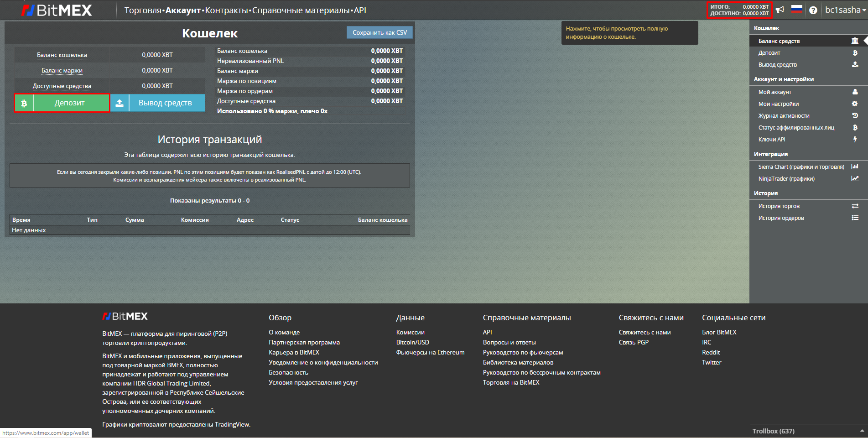868x438 pixels.
Task: Open help question mark icon
Action: pos(813,10)
